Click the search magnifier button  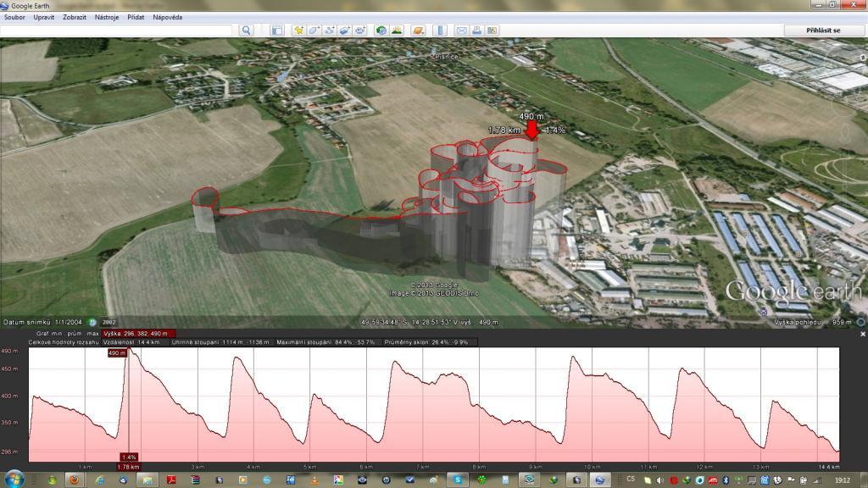[x=246, y=30]
